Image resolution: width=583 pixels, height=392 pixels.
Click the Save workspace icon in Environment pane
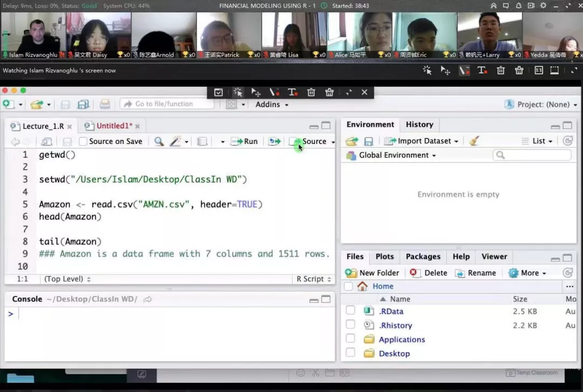point(369,141)
